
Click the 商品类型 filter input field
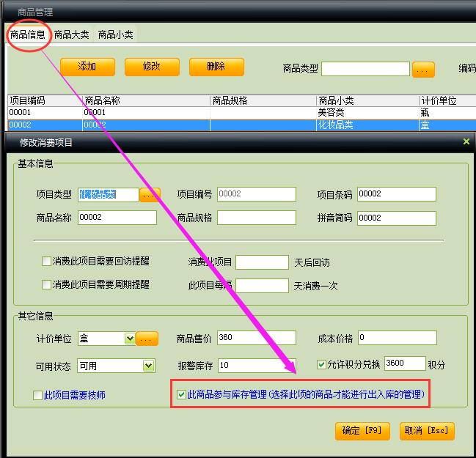(365, 69)
